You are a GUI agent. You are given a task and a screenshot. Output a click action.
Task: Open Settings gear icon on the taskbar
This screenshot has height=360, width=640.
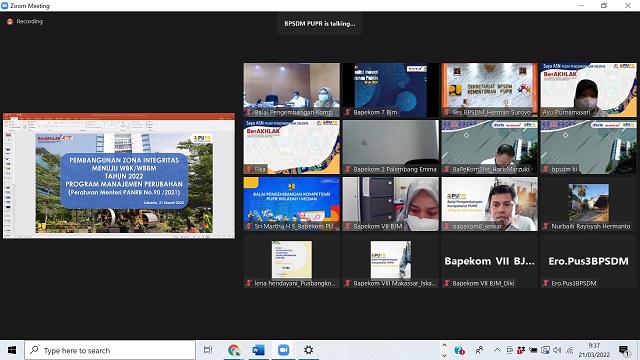(x=308, y=350)
